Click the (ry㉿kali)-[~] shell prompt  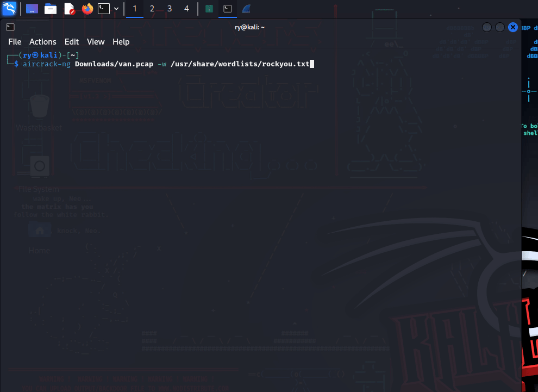[x=49, y=55]
